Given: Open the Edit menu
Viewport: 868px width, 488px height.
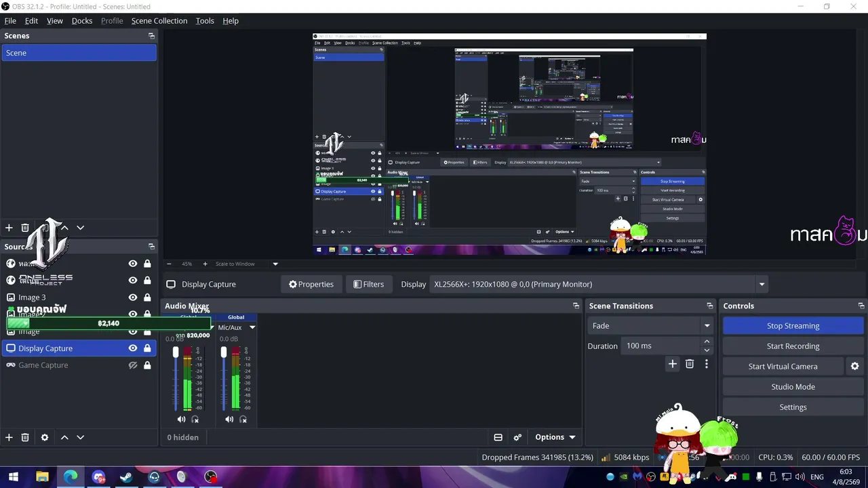Looking at the screenshot, I should coord(32,21).
